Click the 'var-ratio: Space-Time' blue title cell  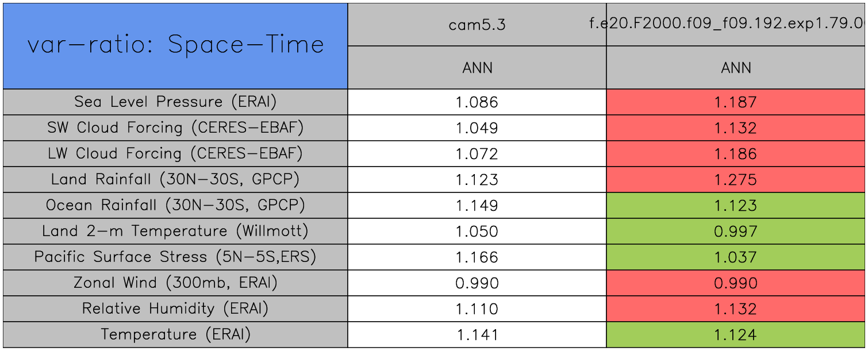[x=175, y=45]
